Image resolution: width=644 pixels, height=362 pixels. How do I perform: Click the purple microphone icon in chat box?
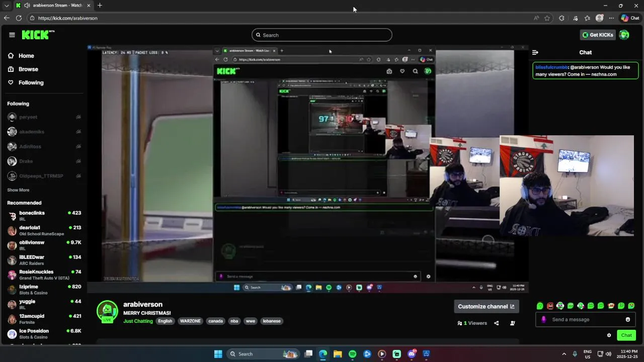point(543,320)
